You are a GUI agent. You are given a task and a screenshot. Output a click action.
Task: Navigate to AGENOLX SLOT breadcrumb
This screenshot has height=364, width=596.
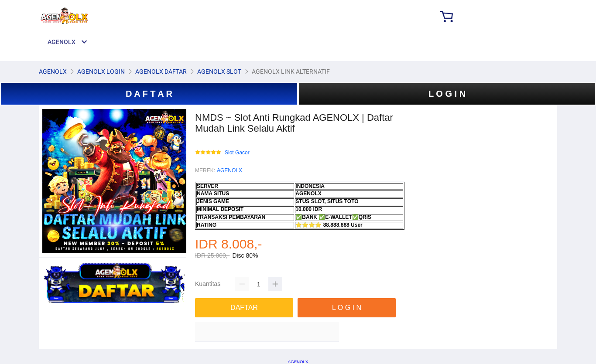coord(219,71)
